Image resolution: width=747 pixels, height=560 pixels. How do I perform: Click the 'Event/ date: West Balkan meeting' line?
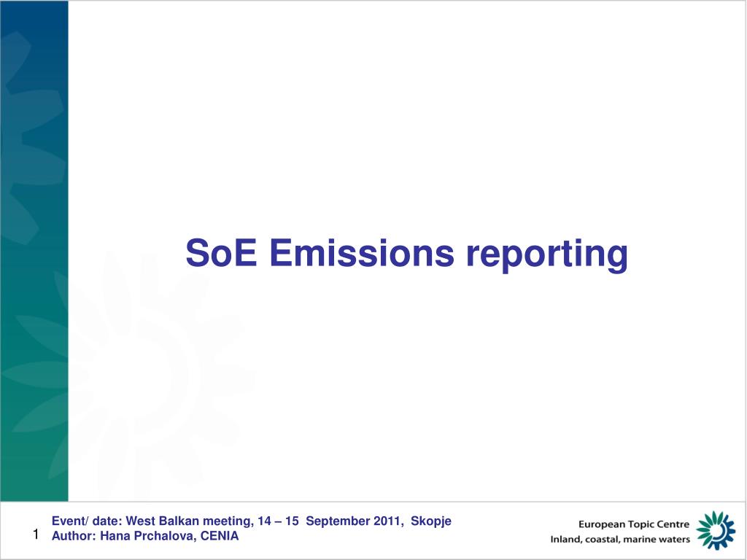pyautogui.click(x=252, y=521)
